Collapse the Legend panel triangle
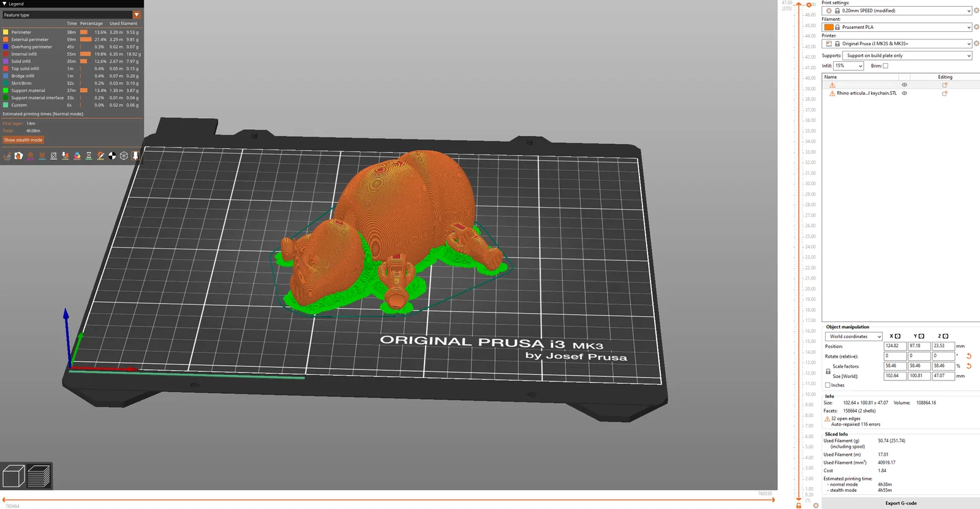This screenshot has width=980, height=509. click(4, 4)
